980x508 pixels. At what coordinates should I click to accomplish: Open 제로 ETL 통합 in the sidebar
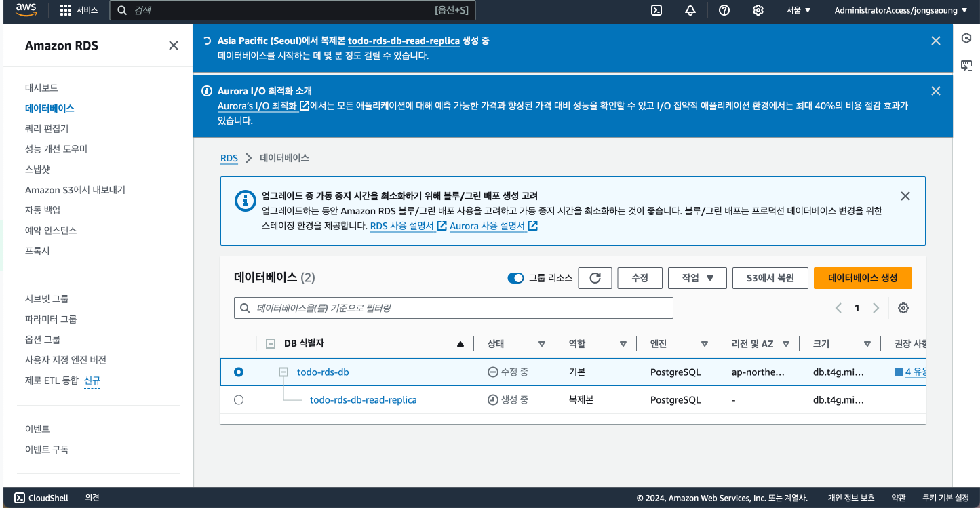pyautogui.click(x=52, y=380)
